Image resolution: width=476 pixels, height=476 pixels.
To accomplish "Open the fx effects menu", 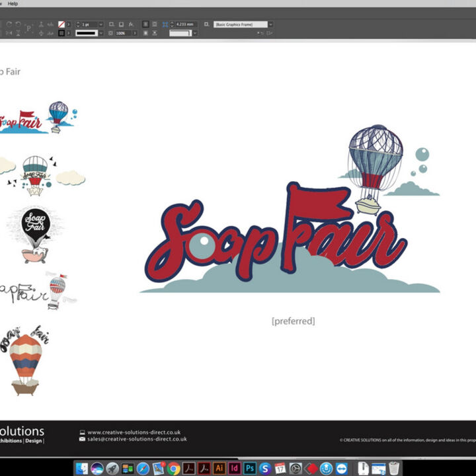I will pyautogui.click(x=131, y=24).
